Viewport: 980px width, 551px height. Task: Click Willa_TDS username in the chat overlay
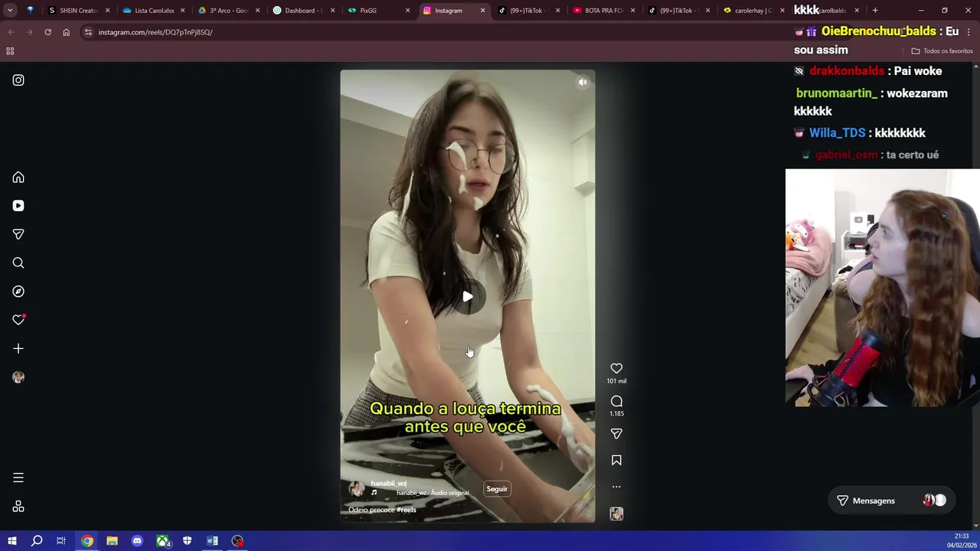click(837, 133)
